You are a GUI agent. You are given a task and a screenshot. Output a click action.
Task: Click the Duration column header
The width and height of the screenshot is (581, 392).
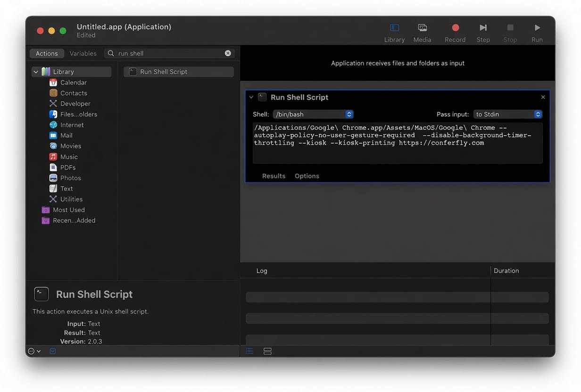506,270
